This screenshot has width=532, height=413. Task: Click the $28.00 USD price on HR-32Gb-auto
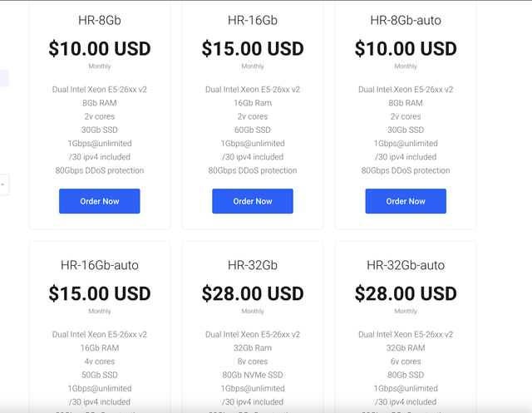click(405, 293)
